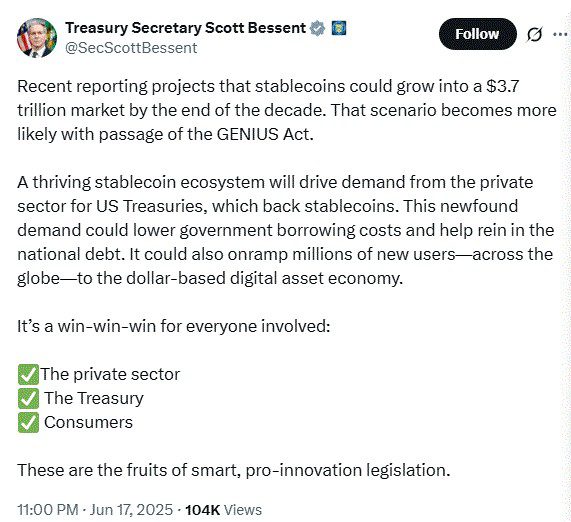Click the Treasury affiliation badge icon
Viewport: 571px width, 522px height.
[339, 28]
